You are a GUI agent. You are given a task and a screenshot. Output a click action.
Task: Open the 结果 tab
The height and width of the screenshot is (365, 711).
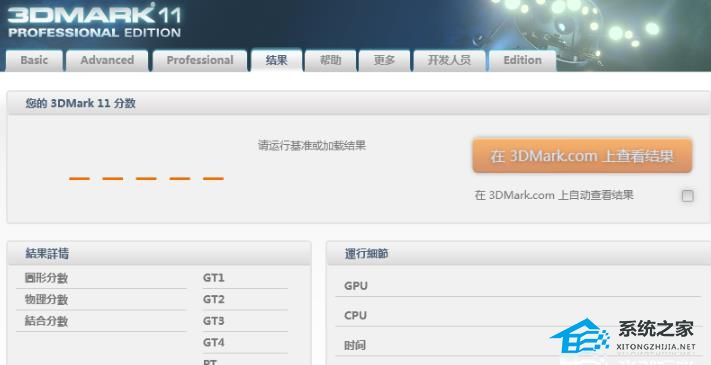click(x=277, y=60)
